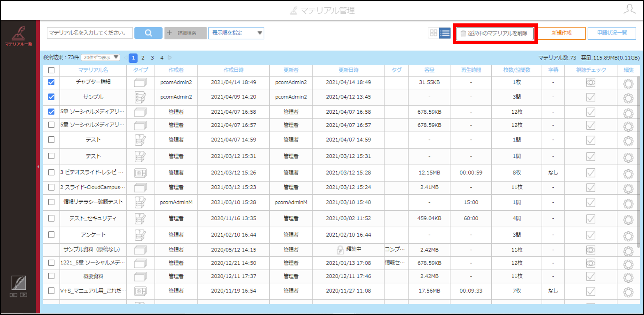Image resolution: width=644 pixels, height=315 pixels.
Task: Open edit gear for サンプル row
Action: click(x=628, y=98)
